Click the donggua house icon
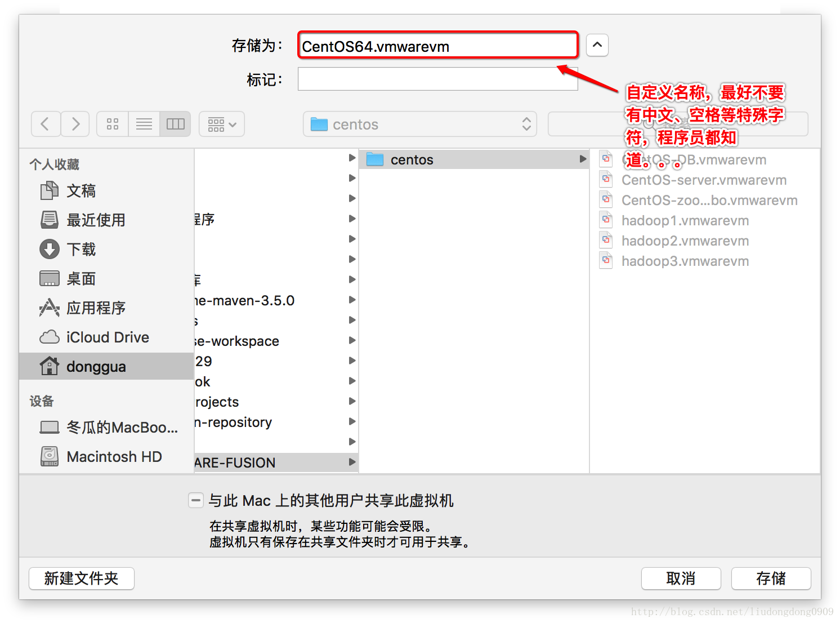The width and height of the screenshot is (840, 623). [x=50, y=366]
